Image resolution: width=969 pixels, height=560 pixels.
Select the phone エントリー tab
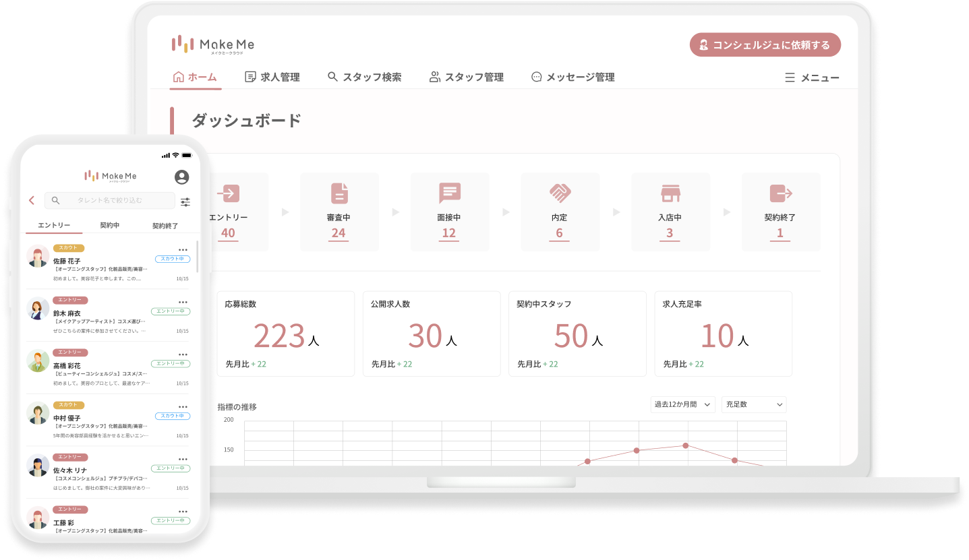click(55, 226)
